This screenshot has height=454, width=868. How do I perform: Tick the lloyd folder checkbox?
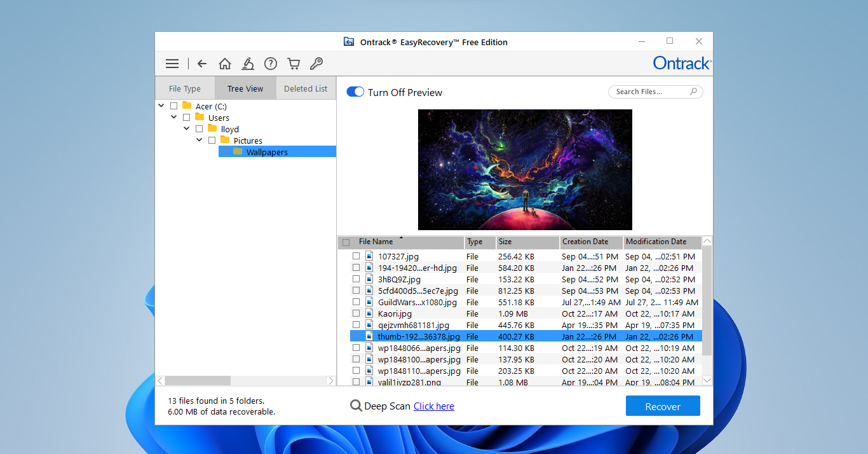coord(199,129)
